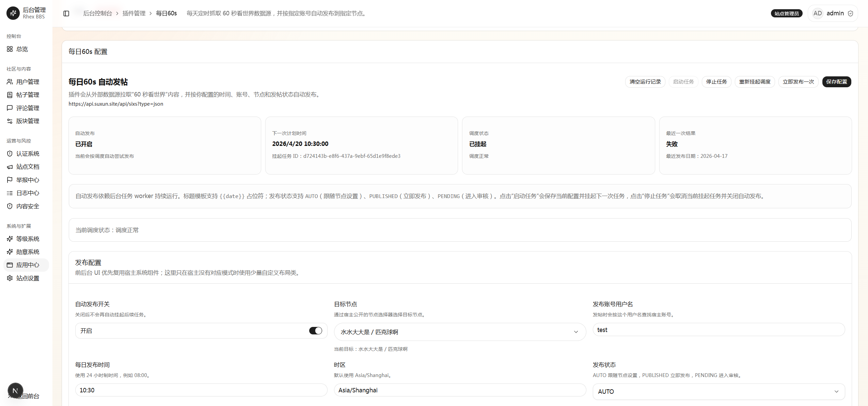This screenshot has width=868, height=406.
Task: Click the app center window icon
Action: coord(10,265)
